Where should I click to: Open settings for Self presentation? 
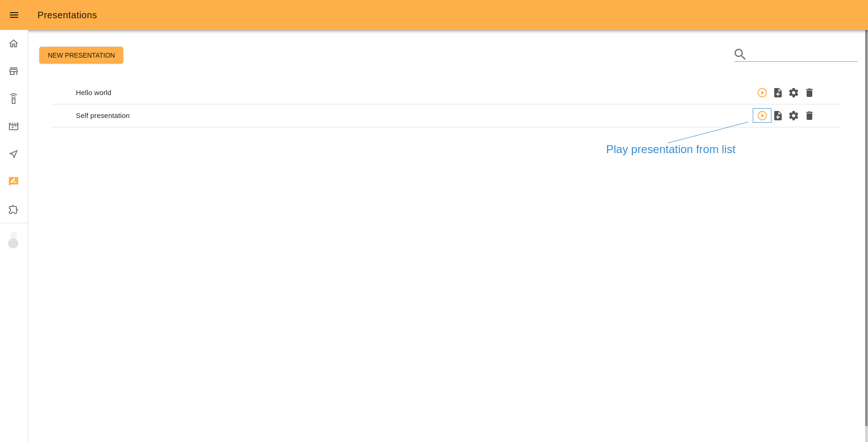click(x=794, y=116)
